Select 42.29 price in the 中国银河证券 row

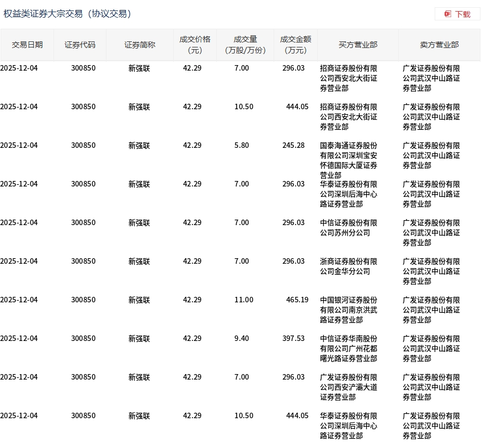coord(192,300)
